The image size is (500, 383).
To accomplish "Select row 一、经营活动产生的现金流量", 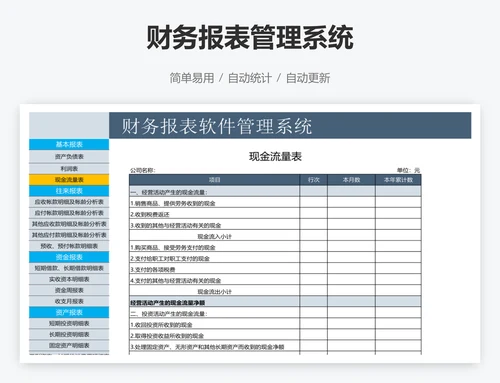I will 275,191.
